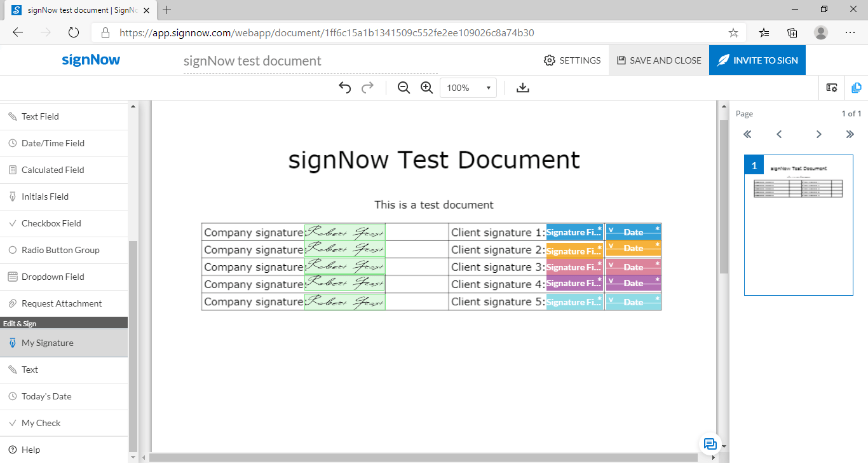The image size is (868, 463).
Task: Click the 'Client signature 1:' cell text
Action: click(498, 233)
